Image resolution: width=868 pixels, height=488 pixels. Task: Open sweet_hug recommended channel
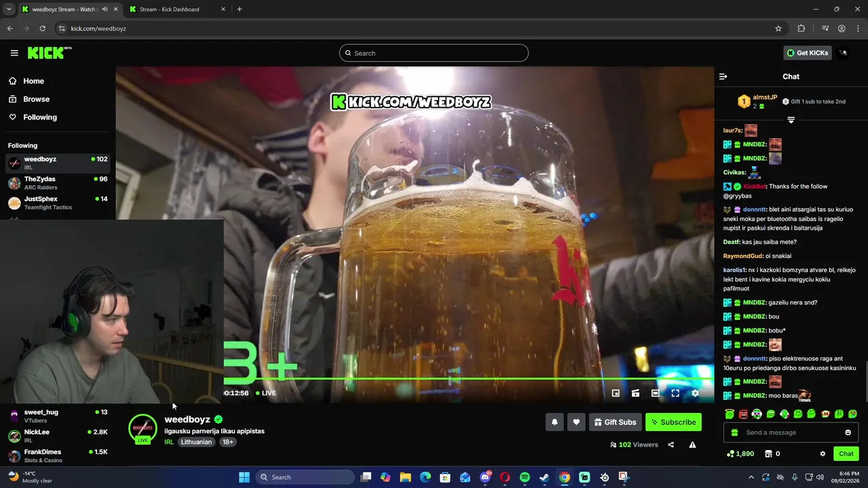pyautogui.click(x=58, y=416)
